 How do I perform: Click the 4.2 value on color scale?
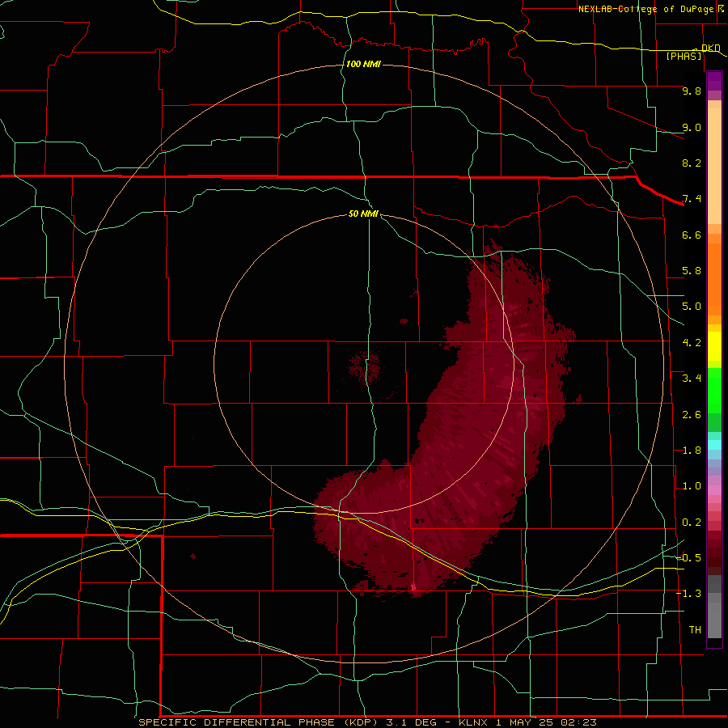(692, 343)
